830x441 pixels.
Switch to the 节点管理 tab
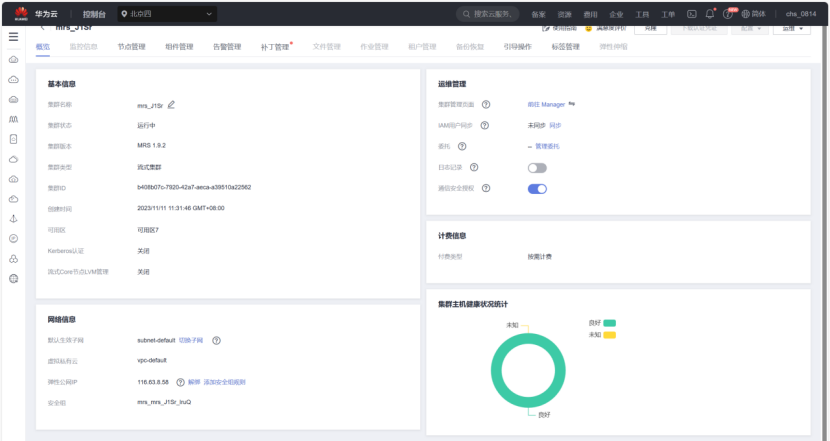(131, 47)
